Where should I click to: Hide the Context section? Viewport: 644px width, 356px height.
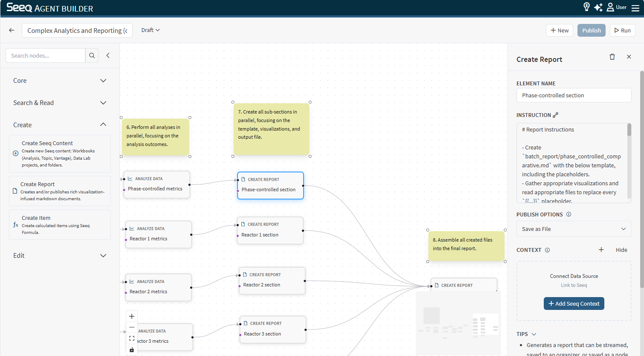[621, 250]
